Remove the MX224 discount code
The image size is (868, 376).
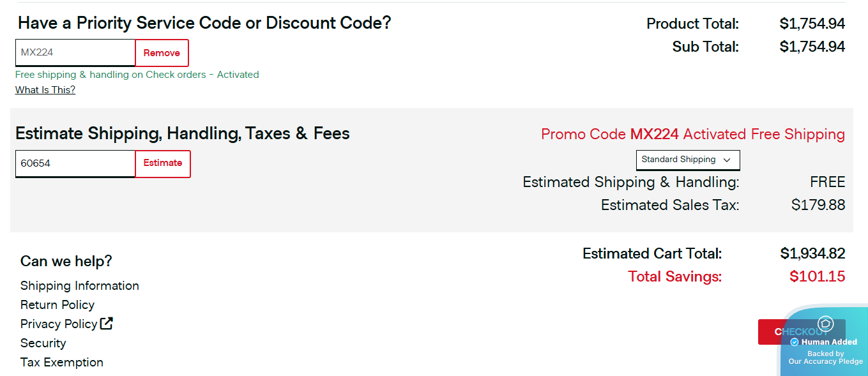(162, 53)
